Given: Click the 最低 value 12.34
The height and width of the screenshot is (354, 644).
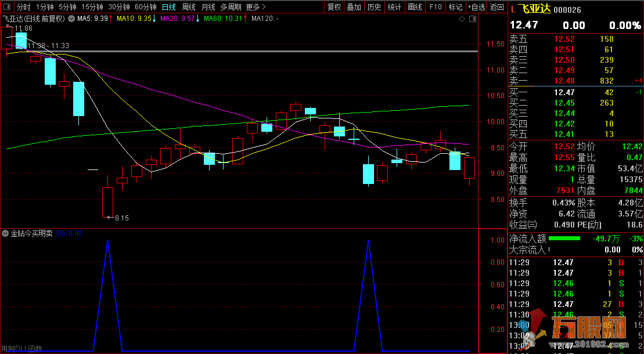Looking at the screenshot, I should click(564, 169).
